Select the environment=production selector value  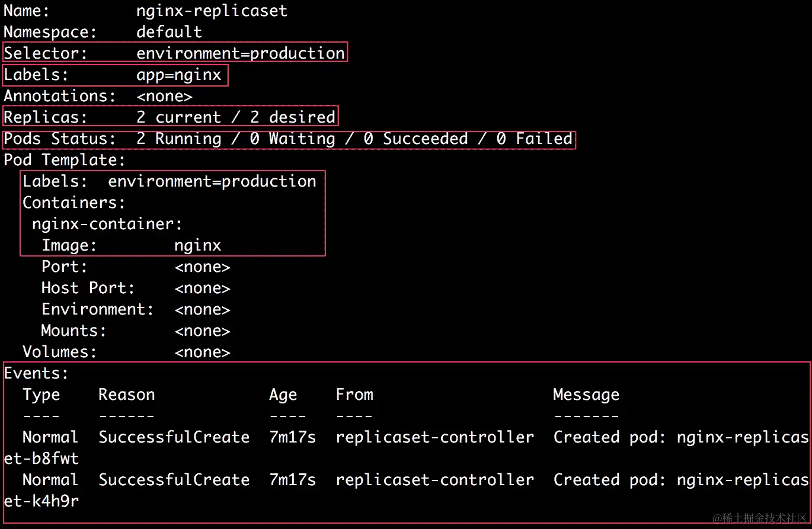[241, 53]
